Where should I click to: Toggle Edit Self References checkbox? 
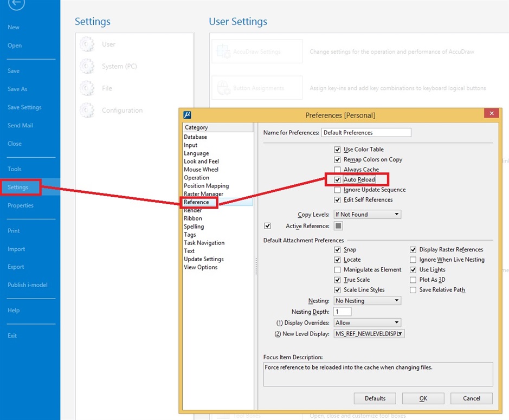click(337, 200)
